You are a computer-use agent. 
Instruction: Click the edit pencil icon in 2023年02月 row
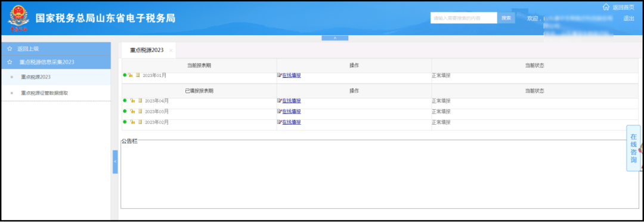tap(280, 122)
